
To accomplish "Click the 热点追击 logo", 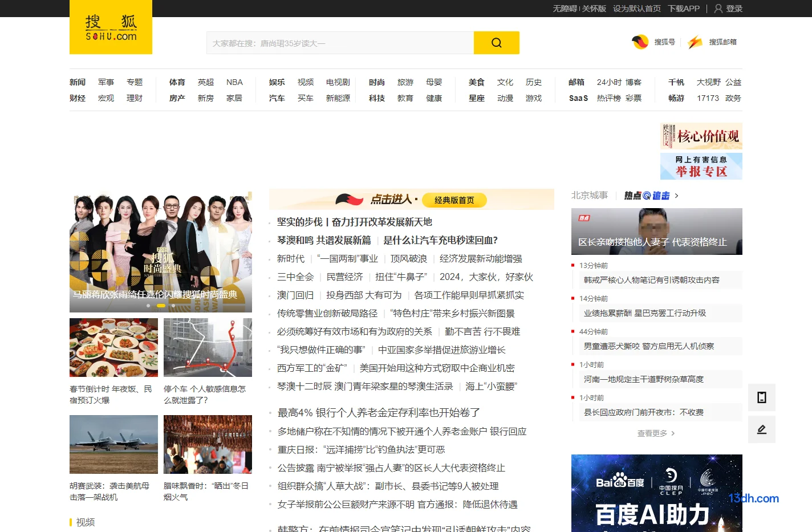I will click(647, 196).
